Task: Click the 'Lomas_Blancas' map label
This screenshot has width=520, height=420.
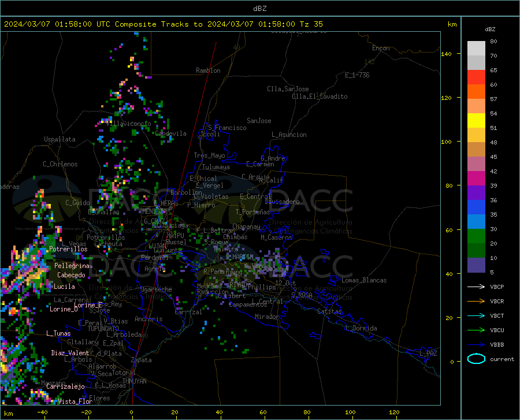Action: pyautogui.click(x=364, y=280)
